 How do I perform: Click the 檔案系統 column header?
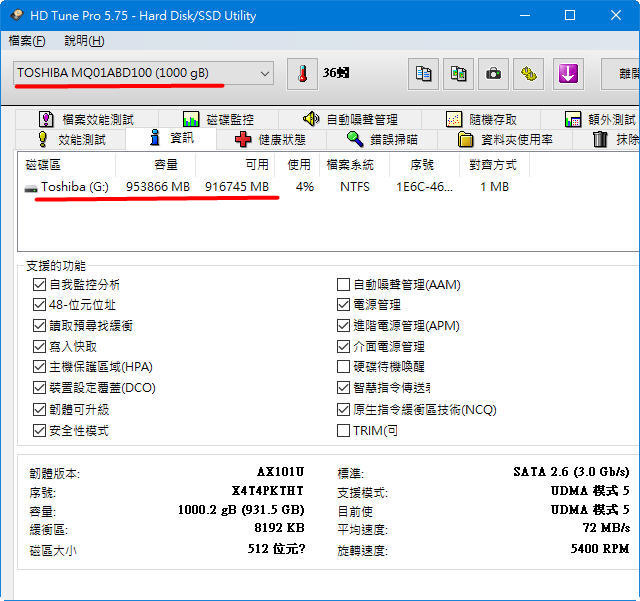click(354, 165)
